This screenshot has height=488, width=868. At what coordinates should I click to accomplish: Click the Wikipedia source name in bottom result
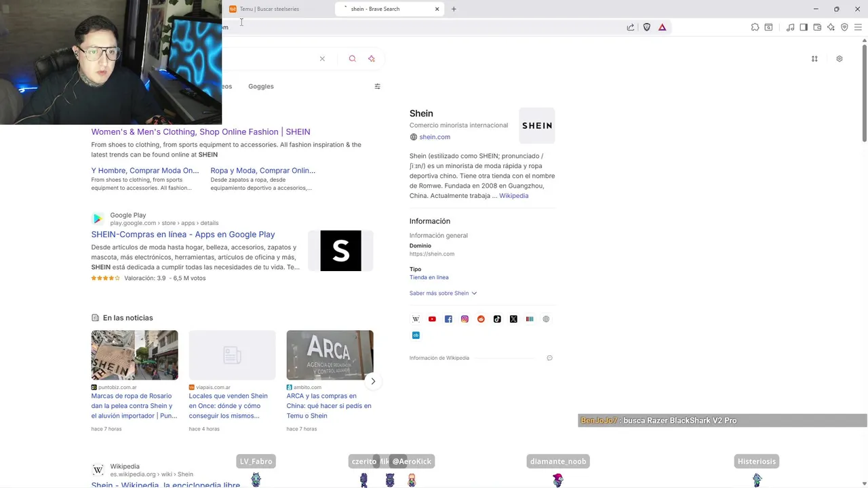(125, 466)
